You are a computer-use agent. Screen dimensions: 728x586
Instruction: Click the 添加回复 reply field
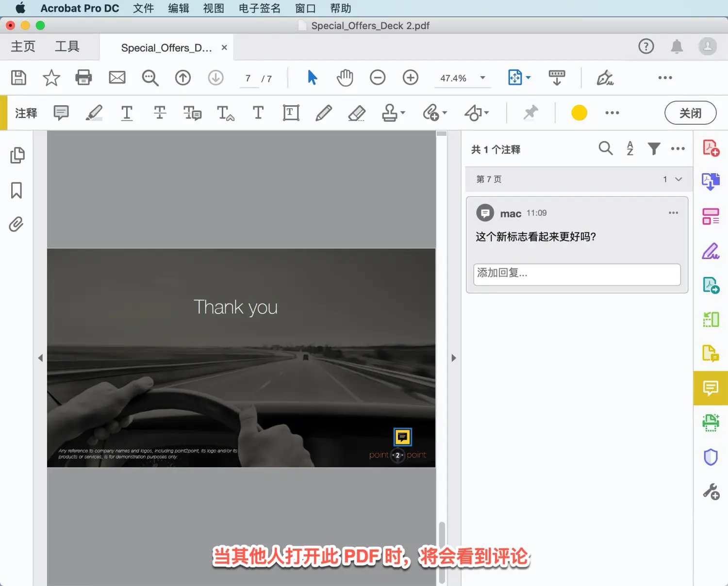tap(577, 274)
